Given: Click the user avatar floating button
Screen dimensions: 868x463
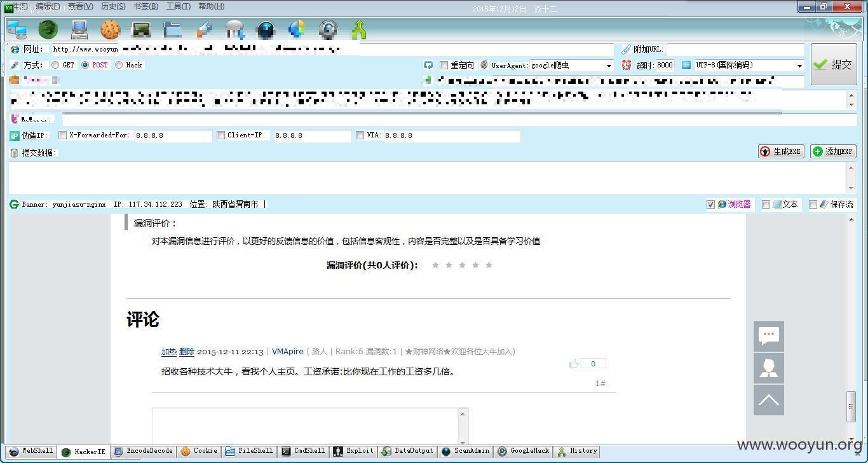Looking at the screenshot, I should point(769,368).
